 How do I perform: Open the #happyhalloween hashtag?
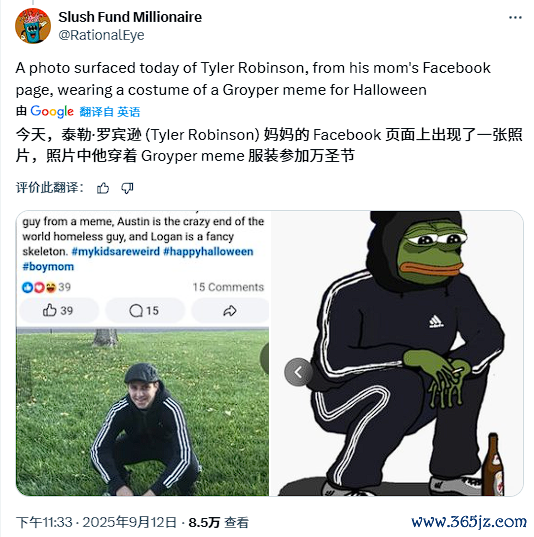click(208, 251)
